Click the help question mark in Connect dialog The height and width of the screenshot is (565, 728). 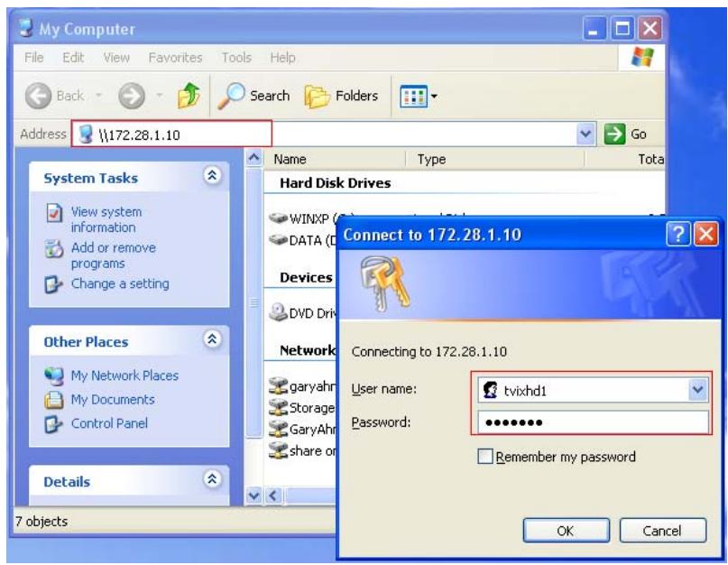click(x=677, y=234)
